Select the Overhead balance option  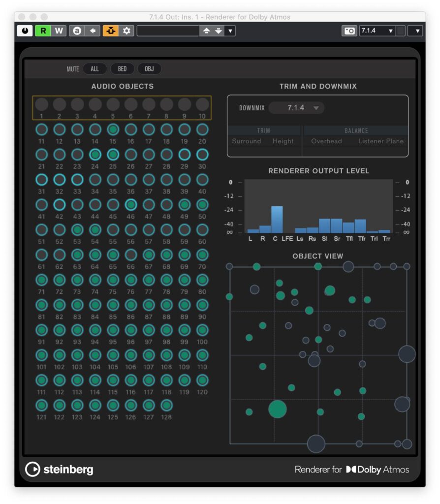tap(326, 141)
